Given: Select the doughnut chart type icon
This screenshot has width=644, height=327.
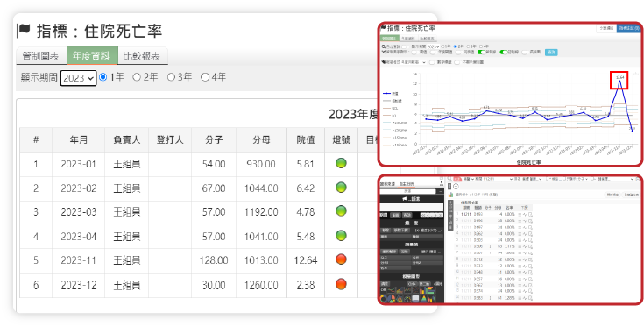Looking at the screenshot, I should pyautogui.click(x=383, y=299).
